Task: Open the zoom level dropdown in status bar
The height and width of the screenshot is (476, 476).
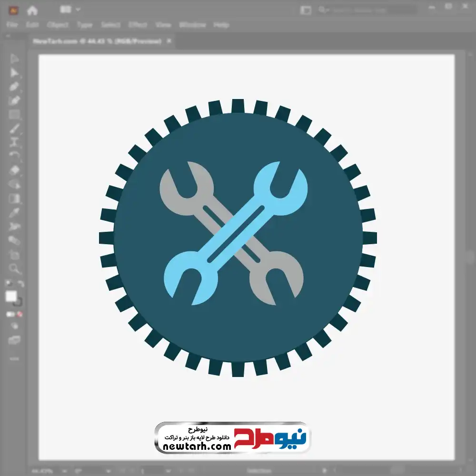Action: 64,471
